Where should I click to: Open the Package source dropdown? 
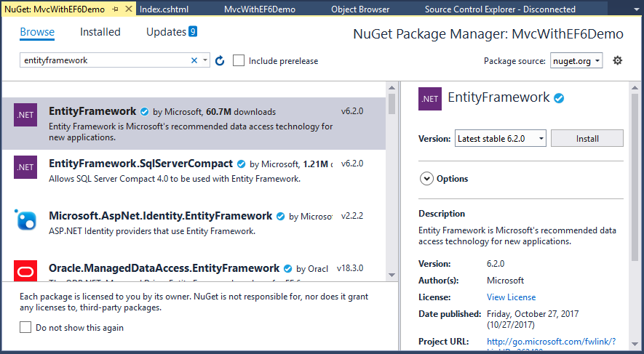576,61
